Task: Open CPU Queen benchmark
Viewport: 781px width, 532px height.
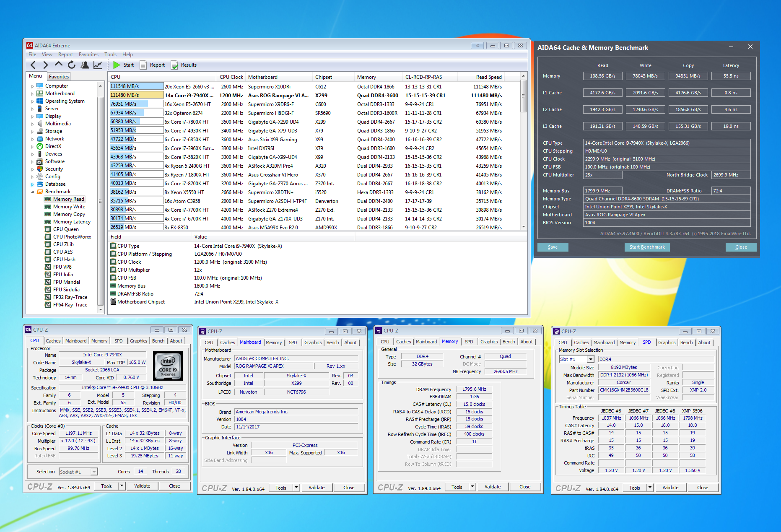Action: pyautogui.click(x=66, y=229)
